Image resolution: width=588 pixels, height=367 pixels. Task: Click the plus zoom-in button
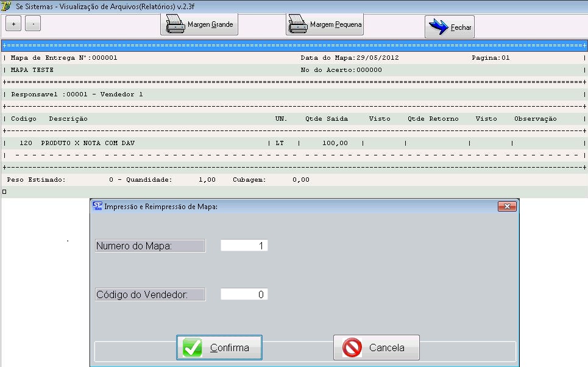pos(13,24)
